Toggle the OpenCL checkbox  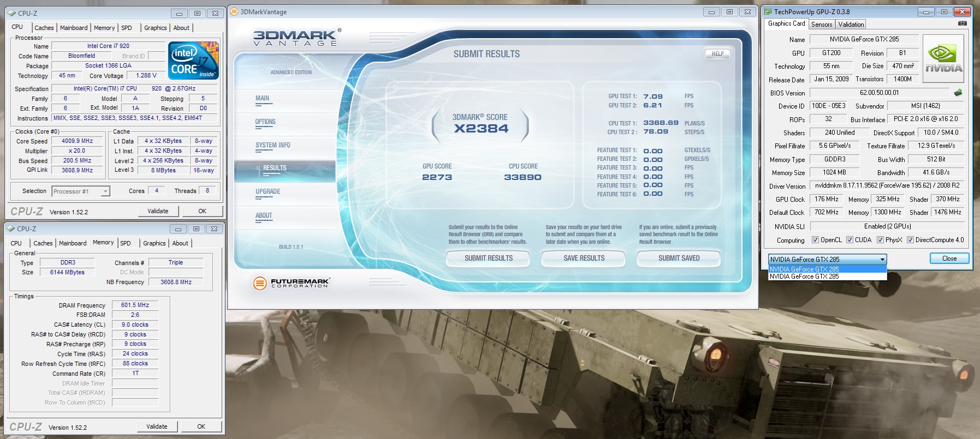815,240
